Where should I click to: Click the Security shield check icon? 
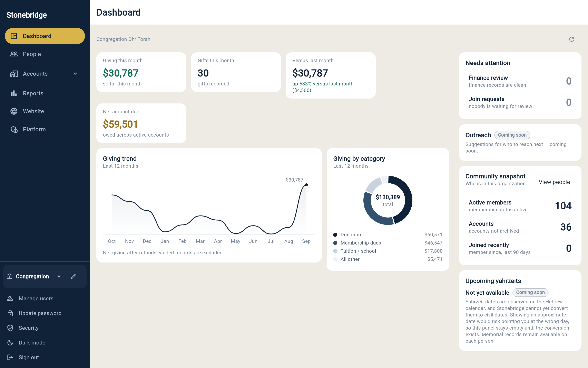(10, 328)
